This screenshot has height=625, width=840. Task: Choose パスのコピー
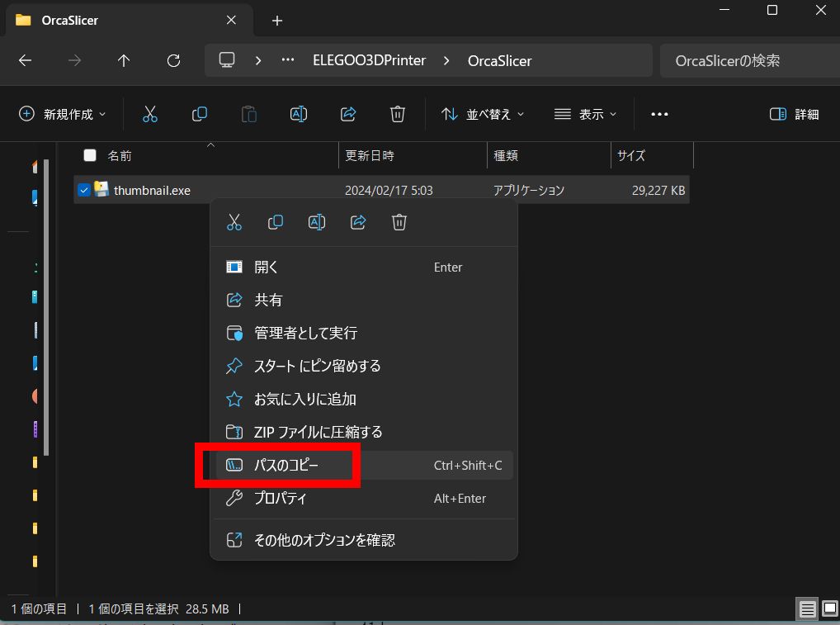pyautogui.click(x=364, y=466)
